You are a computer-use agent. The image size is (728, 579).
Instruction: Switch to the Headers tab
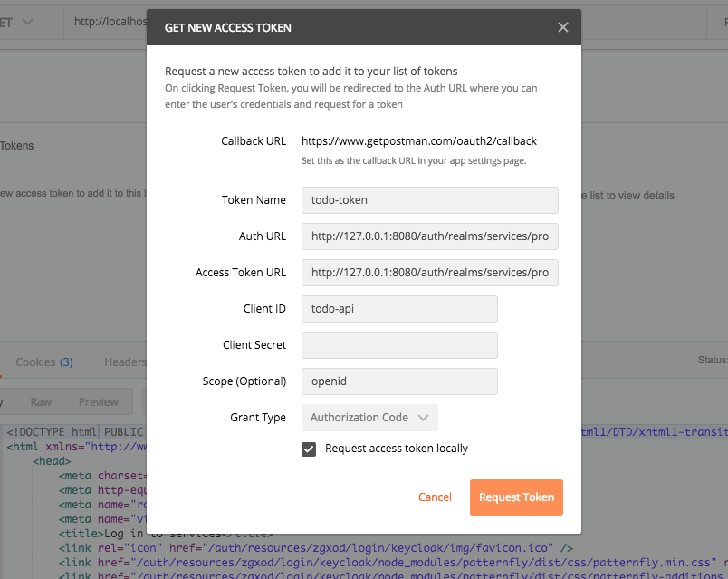pos(125,362)
